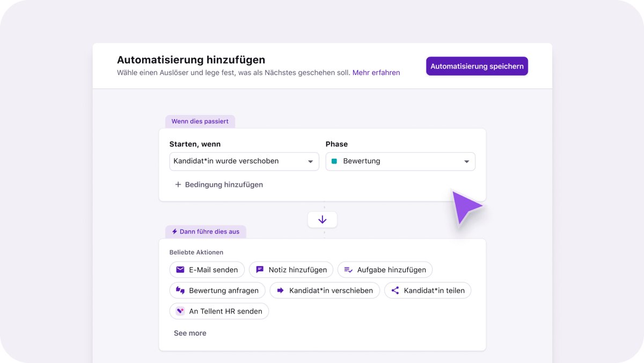Select the Wenn dies passiert badge
This screenshot has width=644, height=363.
[x=200, y=121]
